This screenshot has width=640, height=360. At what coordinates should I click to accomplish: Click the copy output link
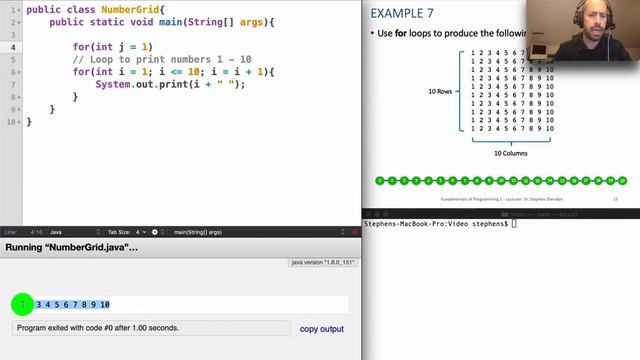[x=322, y=329]
